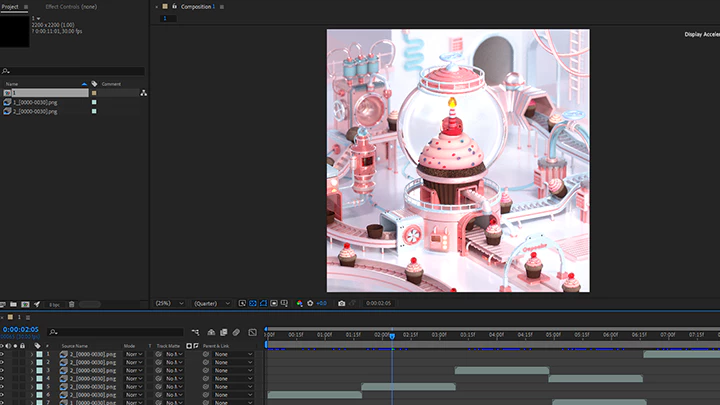Sort by the Name column header

coord(12,84)
